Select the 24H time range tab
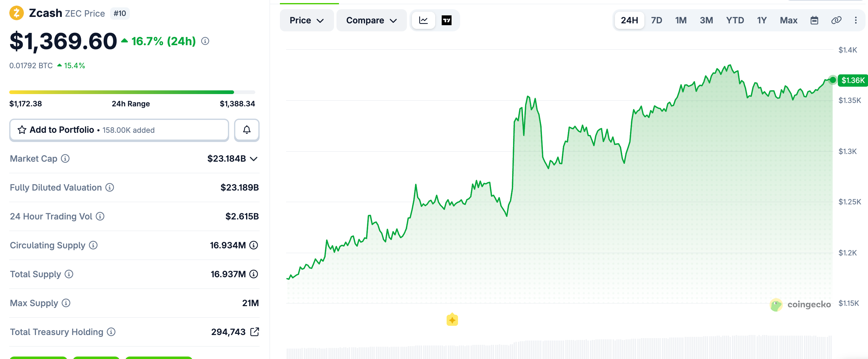Viewport: 868px width, 359px height. (x=629, y=21)
